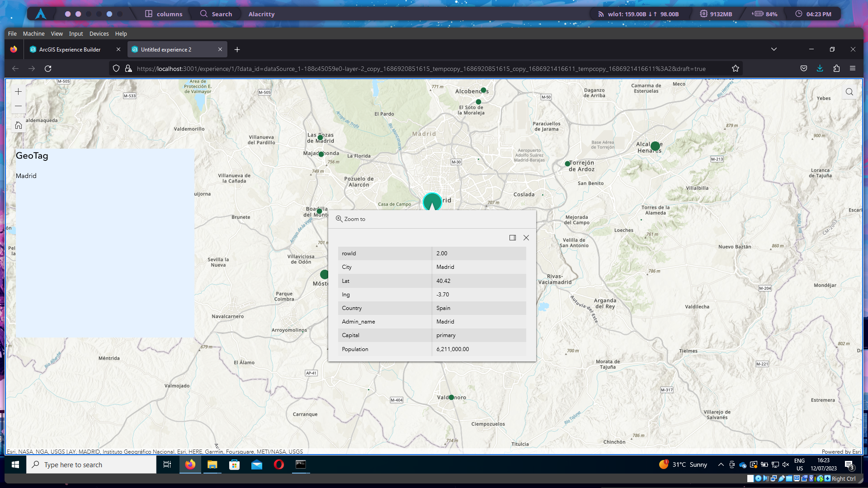Open Firefox downloads panel
Image resolution: width=868 pixels, height=488 pixels.
pos(820,69)
